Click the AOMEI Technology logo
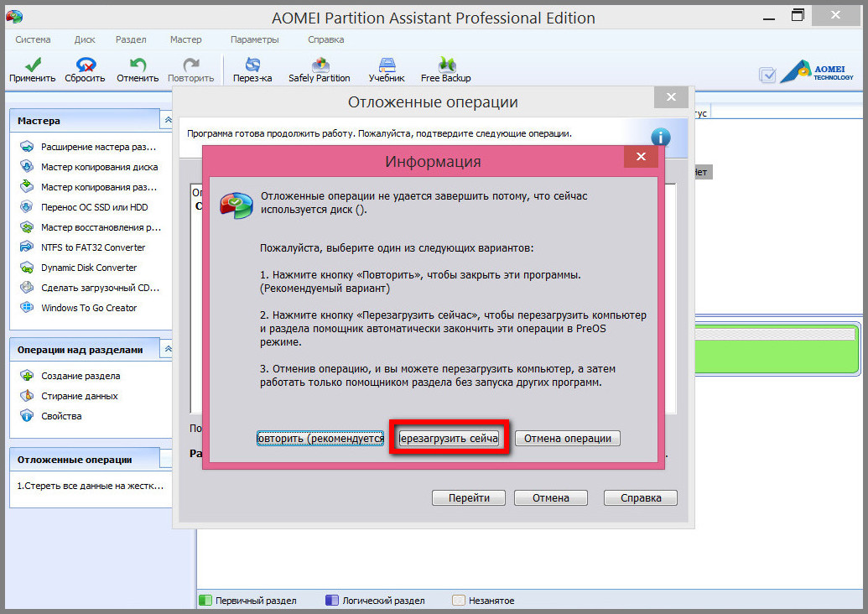The width and height of the screenshot is (868, 614). [817, 72]
